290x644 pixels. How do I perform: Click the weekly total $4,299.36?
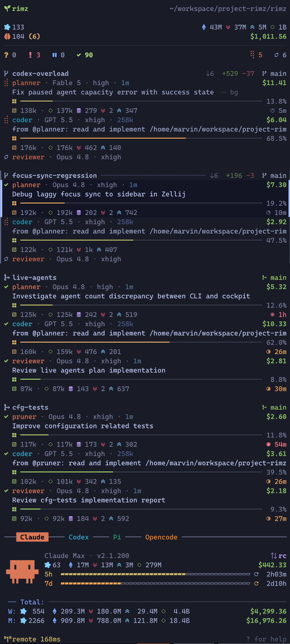(x=268, y=611)
